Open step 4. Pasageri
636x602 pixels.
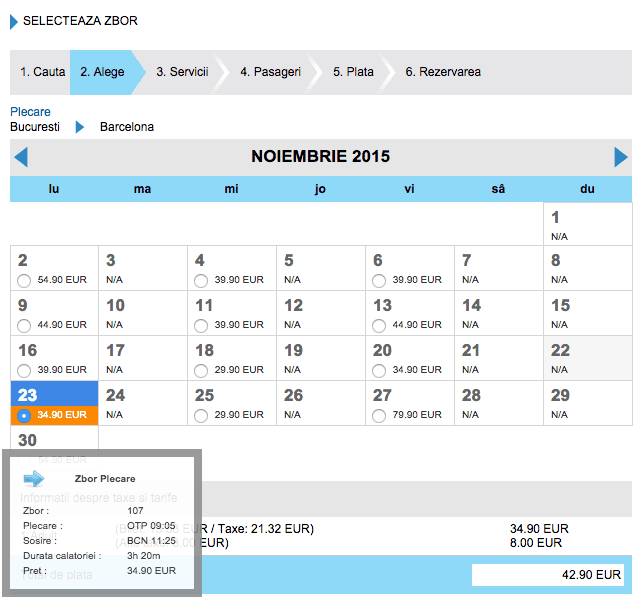(x=270, y=72)
